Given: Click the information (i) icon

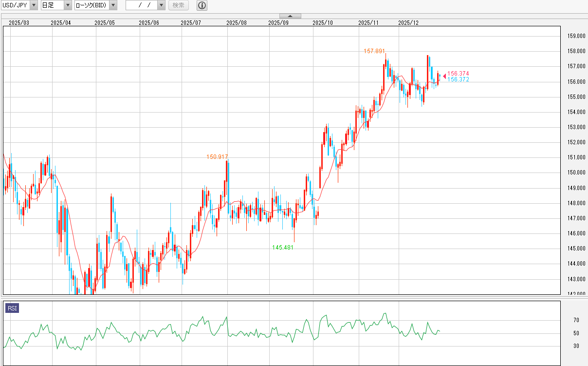Looking at the screenshot, I should point(202,5).
